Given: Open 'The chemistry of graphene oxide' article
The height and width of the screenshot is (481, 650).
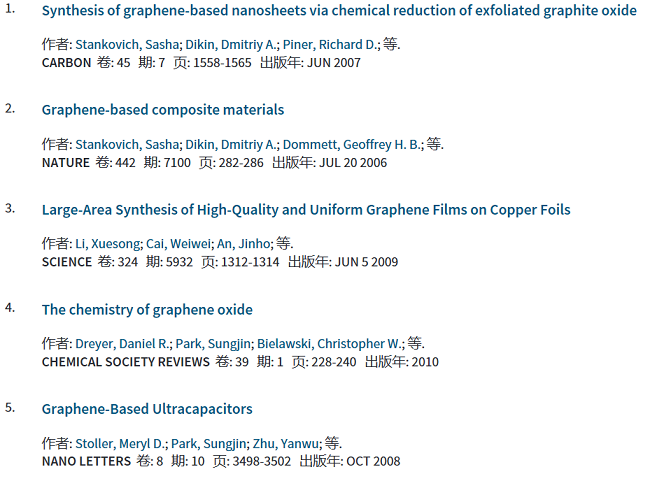Looking at the screenshot, I should 147,310.
